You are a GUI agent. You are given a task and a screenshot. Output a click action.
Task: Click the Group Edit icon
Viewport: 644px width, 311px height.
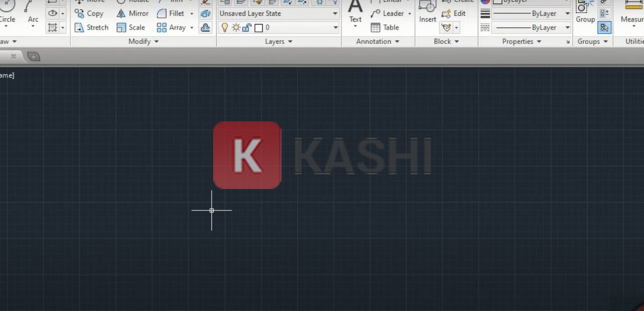point(604,13)
